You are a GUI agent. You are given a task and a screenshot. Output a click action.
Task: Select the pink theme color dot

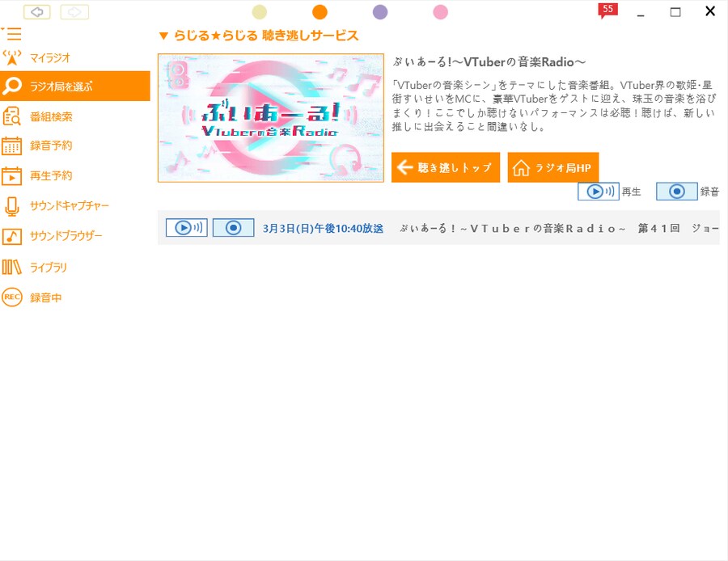[x=441, y=12]
